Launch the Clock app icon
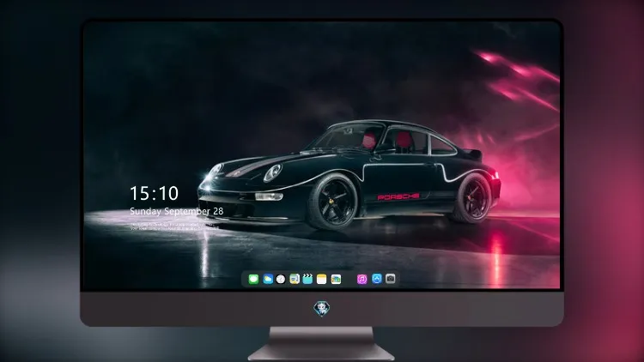The width and height of the screenshot is (644, 362). [x=281, y=279]
